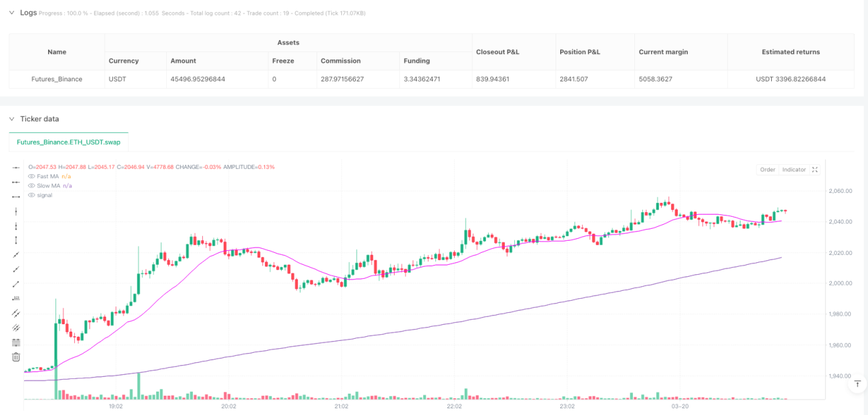Viewport: 868px width, 415px height.
Task: Select the Futures_Binance.ETH_USDT.swap tab
Action: 69,142
